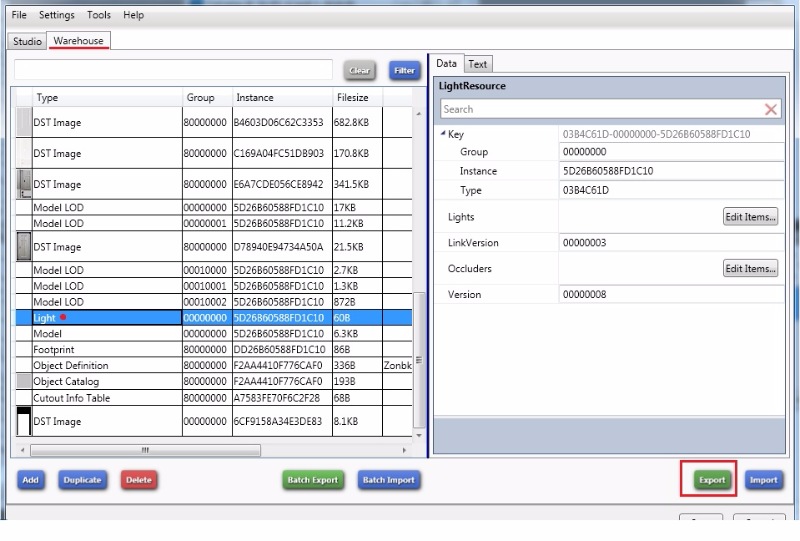Collapse the Key property group
Image resolution: width=800 pixels, height=541 pixels.
(444, 134)
